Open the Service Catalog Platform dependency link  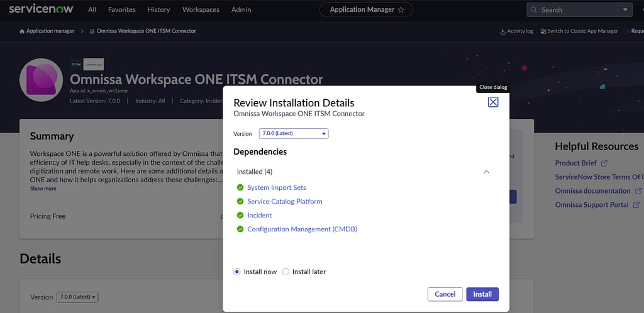coord(285,201)
